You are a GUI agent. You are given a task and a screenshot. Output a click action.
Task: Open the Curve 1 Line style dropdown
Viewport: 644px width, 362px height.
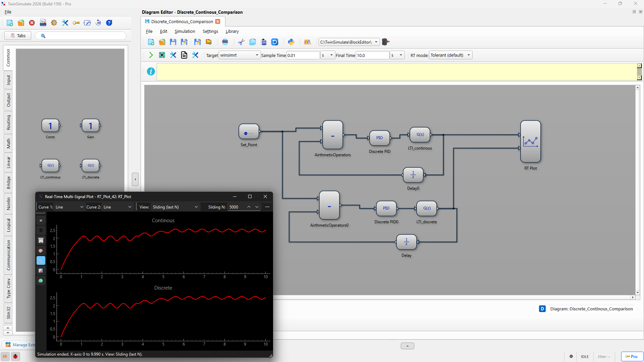[x=69, y=207]
